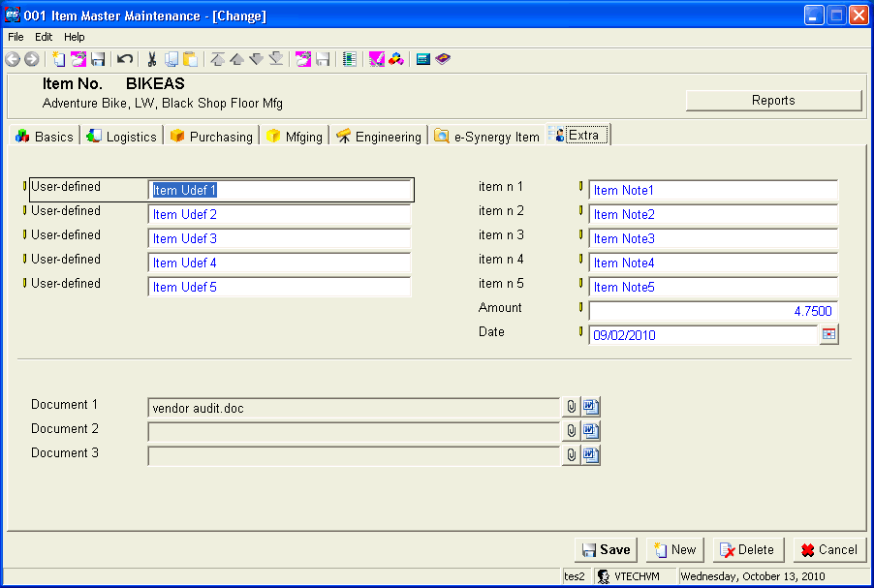Click the colored balls toolbar icon

[396, 58]
